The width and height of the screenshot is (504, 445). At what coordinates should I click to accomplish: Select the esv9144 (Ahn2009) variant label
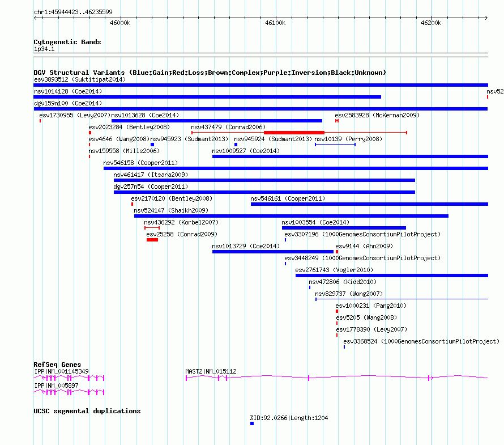(364, 246)
